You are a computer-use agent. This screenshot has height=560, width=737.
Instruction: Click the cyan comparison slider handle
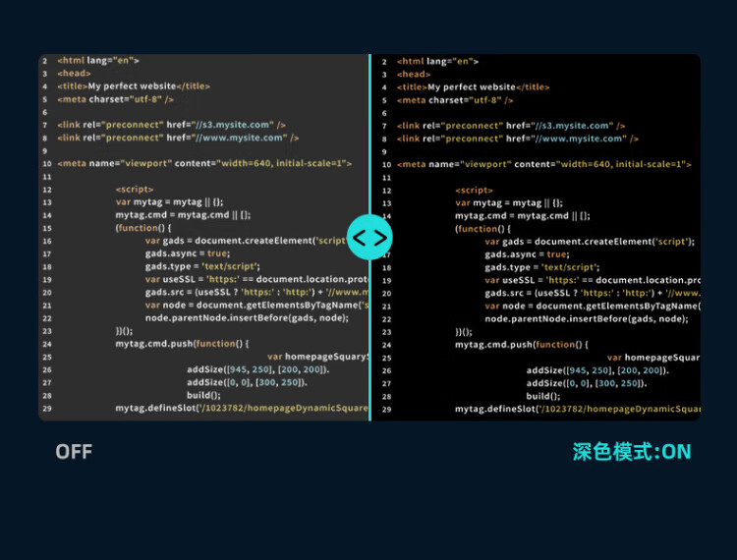point(369,237)
